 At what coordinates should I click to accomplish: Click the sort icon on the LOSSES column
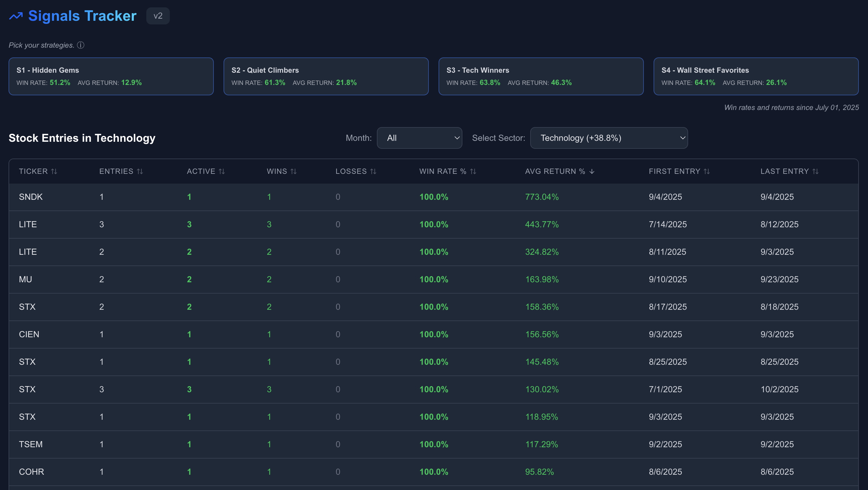(x=373, y=171)
